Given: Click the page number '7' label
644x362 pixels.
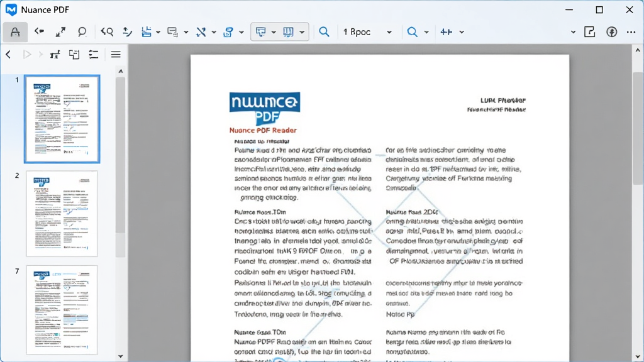Looking at the screenshot, I should point(17,271).
